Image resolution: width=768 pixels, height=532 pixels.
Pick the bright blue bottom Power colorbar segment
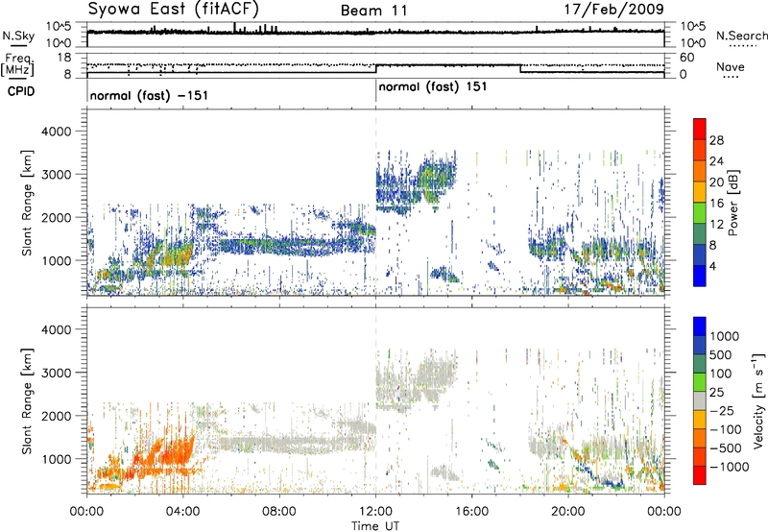tap(700, 276)
